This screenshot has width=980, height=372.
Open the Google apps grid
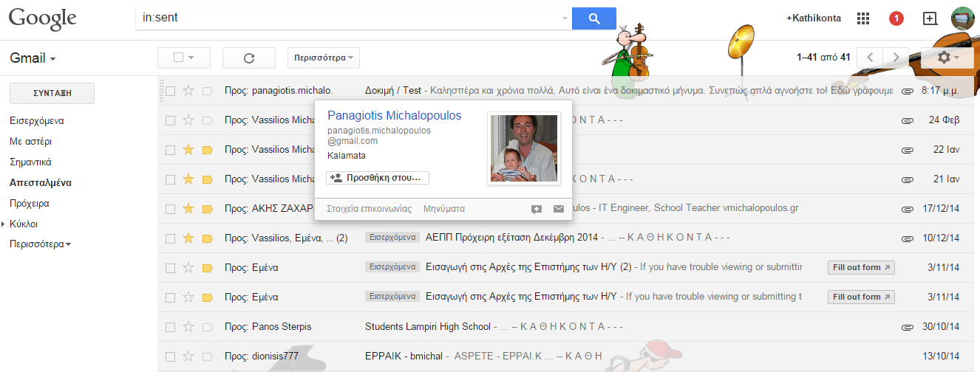862,18
